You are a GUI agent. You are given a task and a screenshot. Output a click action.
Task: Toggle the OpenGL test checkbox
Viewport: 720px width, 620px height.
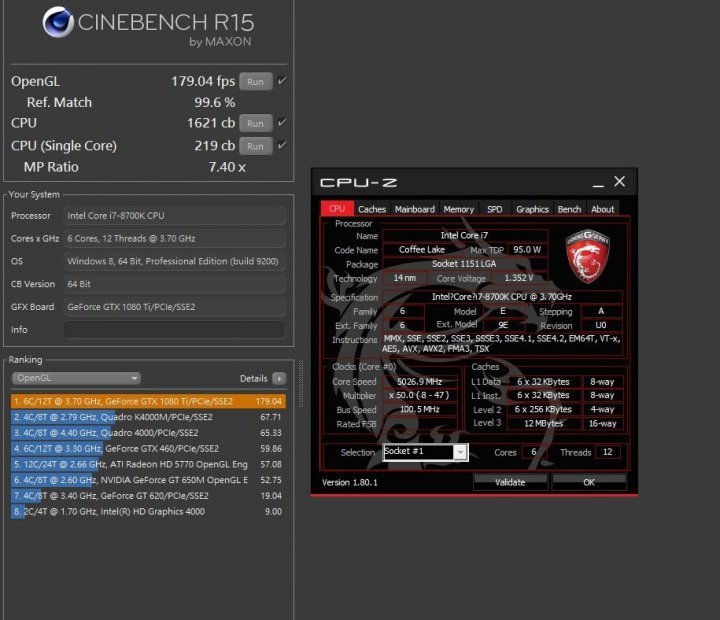pos(282,81)
